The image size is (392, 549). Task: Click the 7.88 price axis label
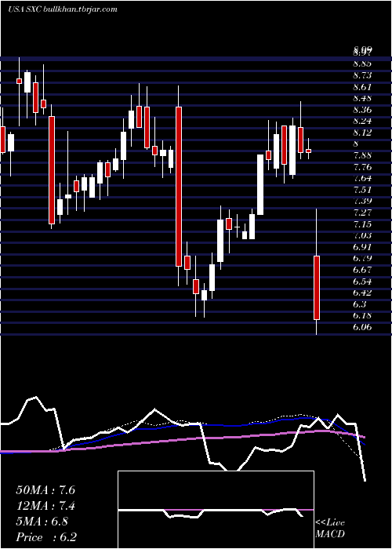click(362, 155)
